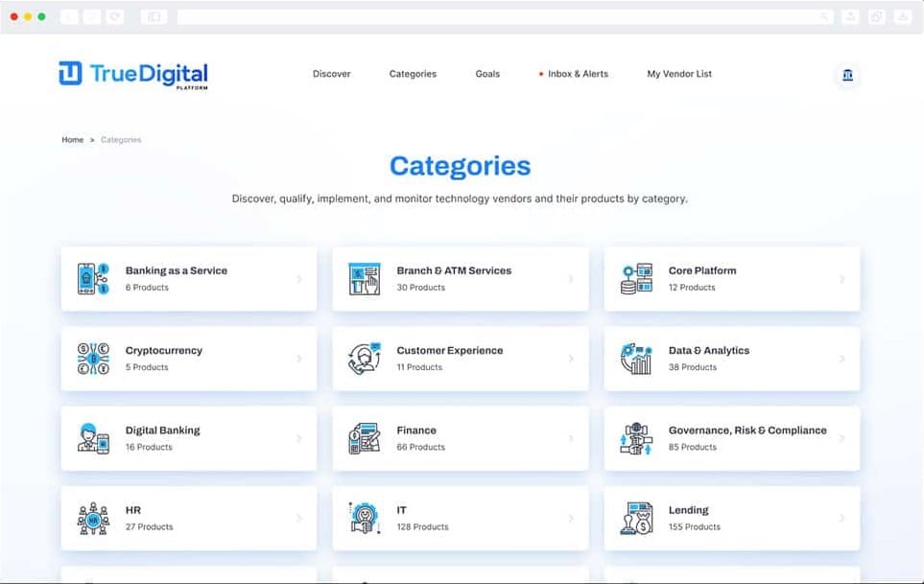Click the '155 Products' text
This screenshot has height=584, width=924.
(x=694, y=526)
